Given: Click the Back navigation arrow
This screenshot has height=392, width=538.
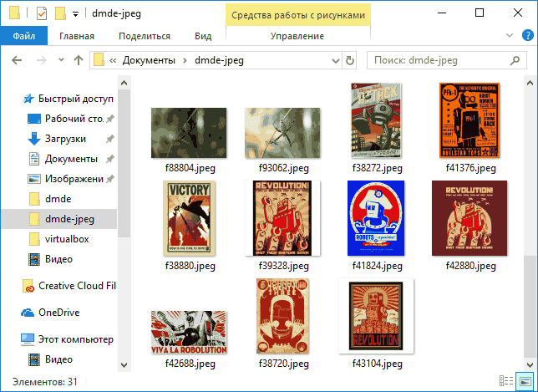Looking at the screenshot, I should 17,60.
